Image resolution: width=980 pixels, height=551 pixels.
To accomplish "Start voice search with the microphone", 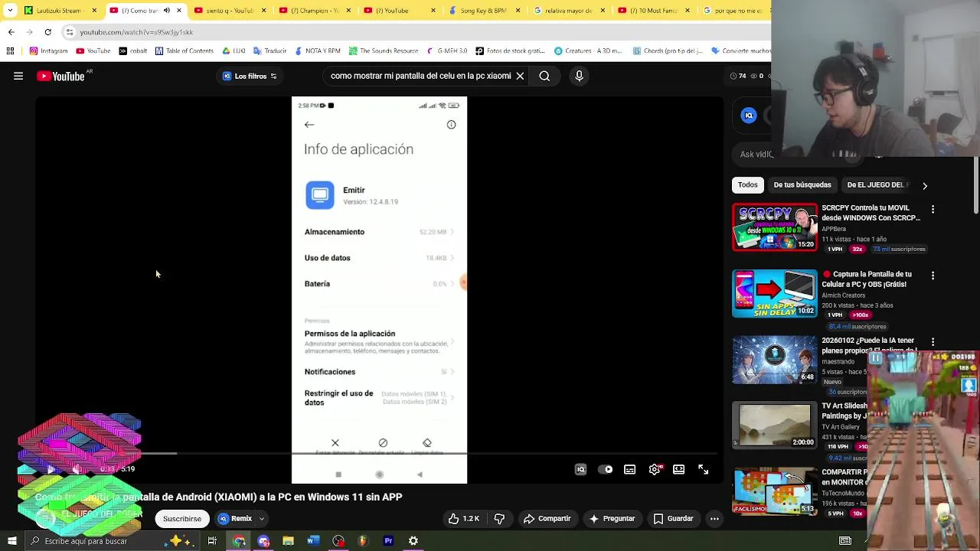I will pyautogui.click(x=579, y=76).
